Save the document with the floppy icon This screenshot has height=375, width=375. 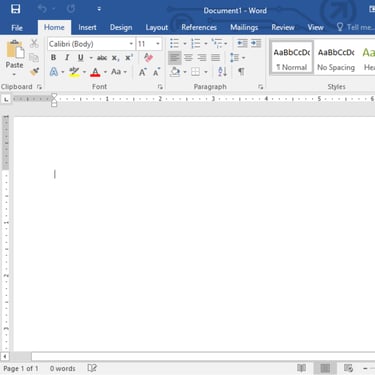pos(15,9)
